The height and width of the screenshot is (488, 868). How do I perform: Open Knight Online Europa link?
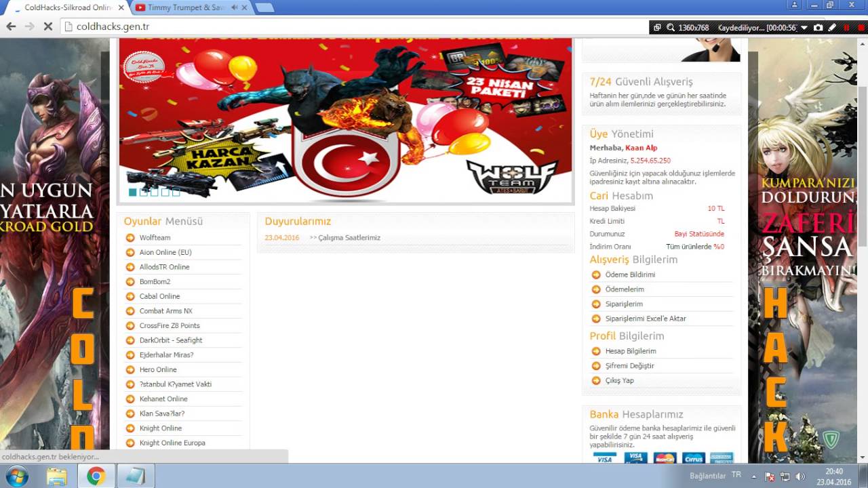172,443
